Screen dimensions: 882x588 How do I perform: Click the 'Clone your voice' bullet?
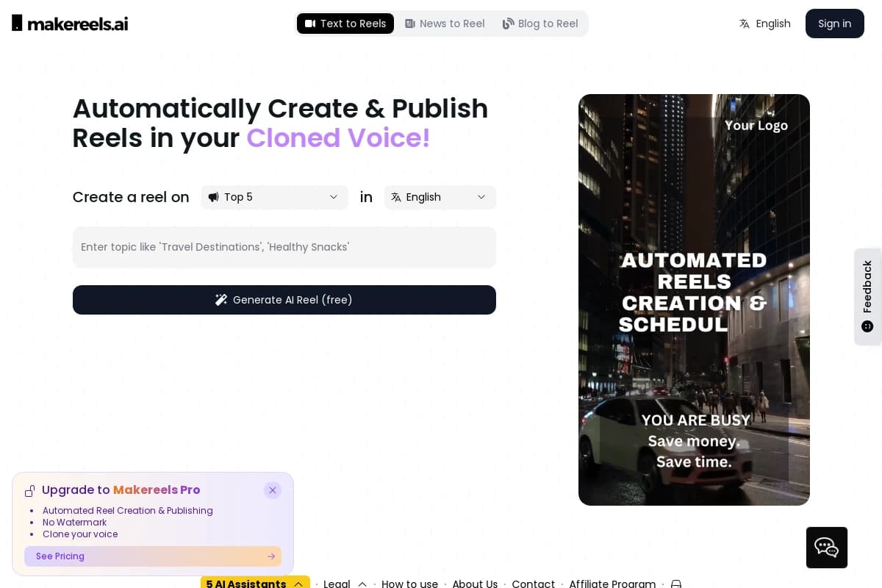80,534
